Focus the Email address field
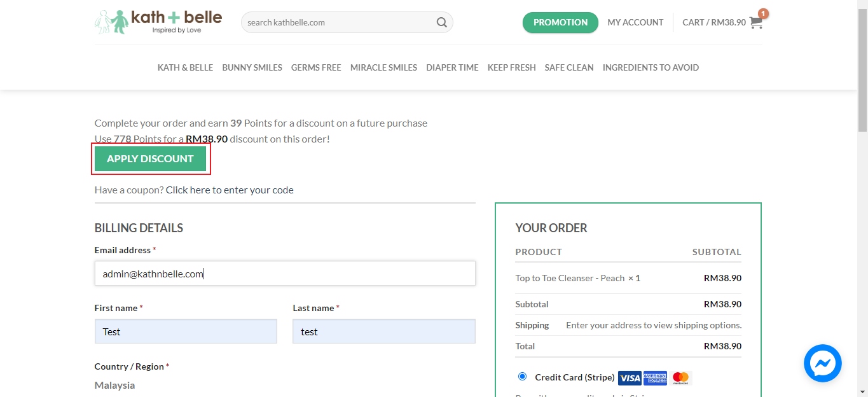 coord(285,274)
